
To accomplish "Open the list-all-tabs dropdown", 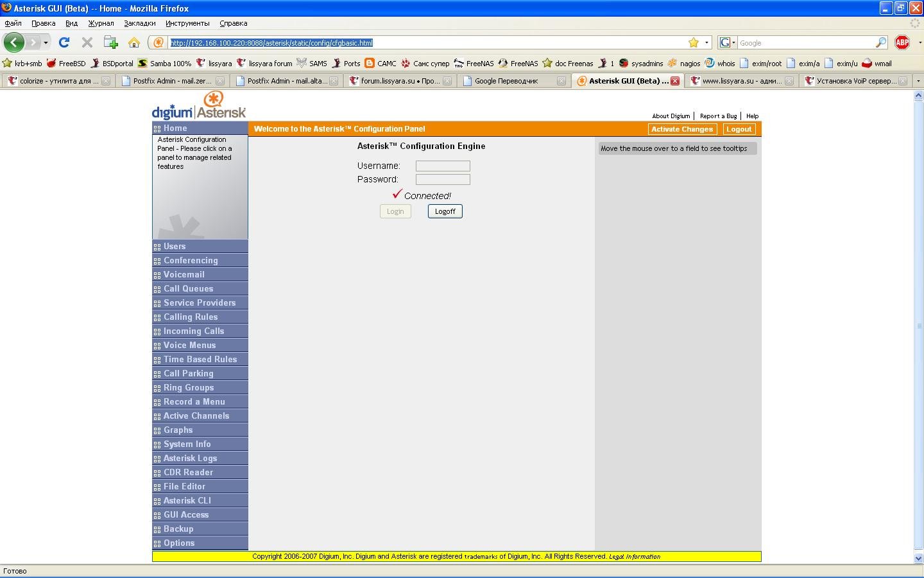I will pyautogui.click(x=918, y=81).
